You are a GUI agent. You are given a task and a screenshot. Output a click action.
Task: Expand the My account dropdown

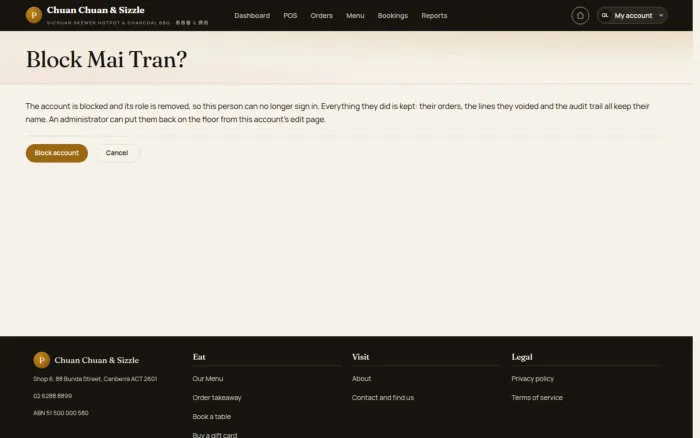pyautogui.click(x=632, y=16)
